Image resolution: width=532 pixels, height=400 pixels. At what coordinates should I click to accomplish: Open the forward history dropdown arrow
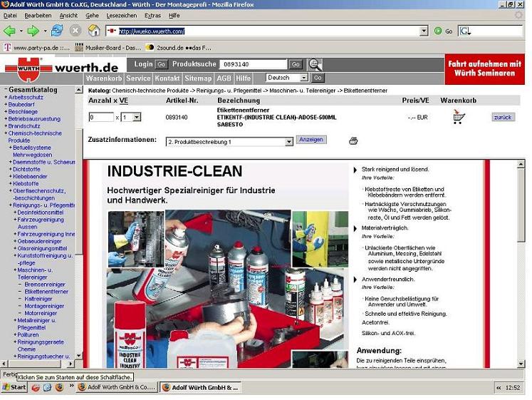coord(45,31)
